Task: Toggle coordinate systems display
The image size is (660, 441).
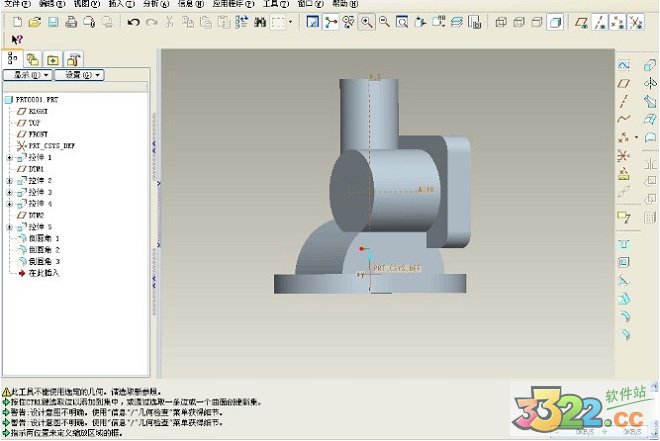Action: click(x=636, y=22)
